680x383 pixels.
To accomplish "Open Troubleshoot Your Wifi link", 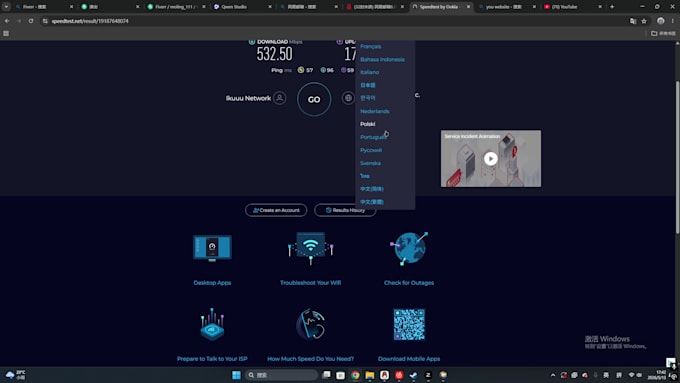I will pyautogui.click(x=311, y=283).
